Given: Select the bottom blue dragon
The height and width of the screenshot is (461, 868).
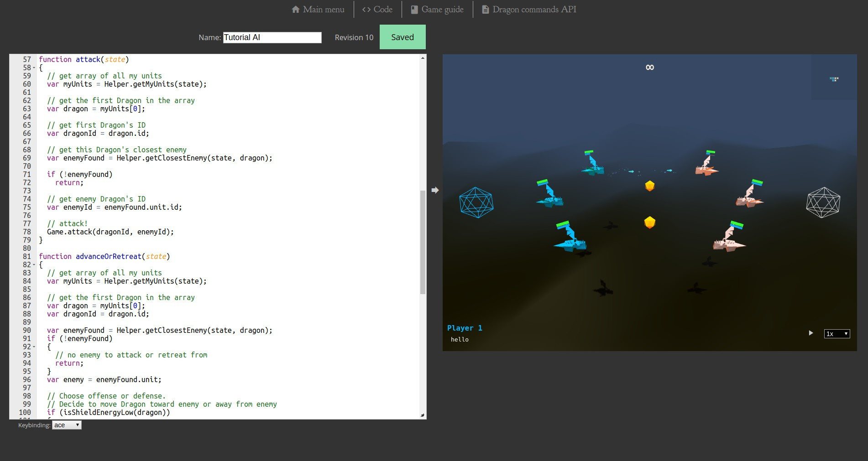Looking at the screenshot, I should pyautogui.click(x=570, y=238).
